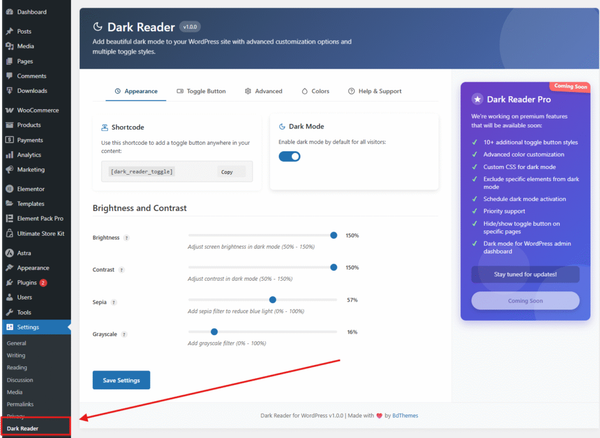Click the Payments icon
This screenshot has height=438, width=600.
(10, 140)
